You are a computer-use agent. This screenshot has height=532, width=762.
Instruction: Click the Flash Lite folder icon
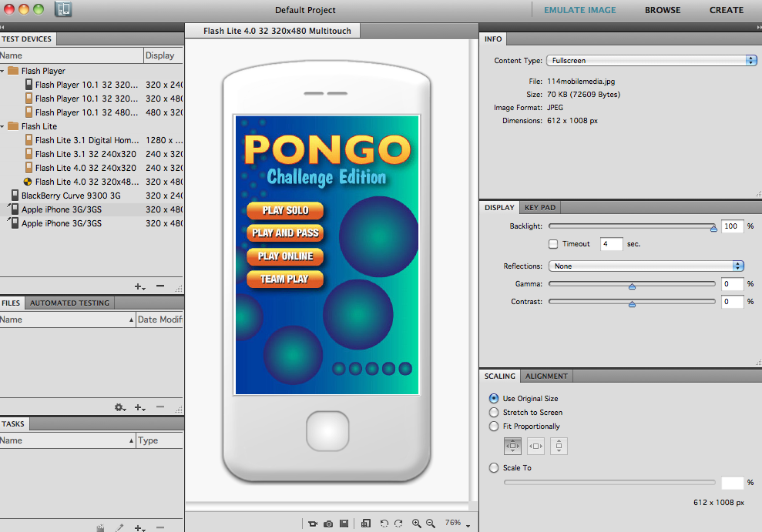point(13,126)
